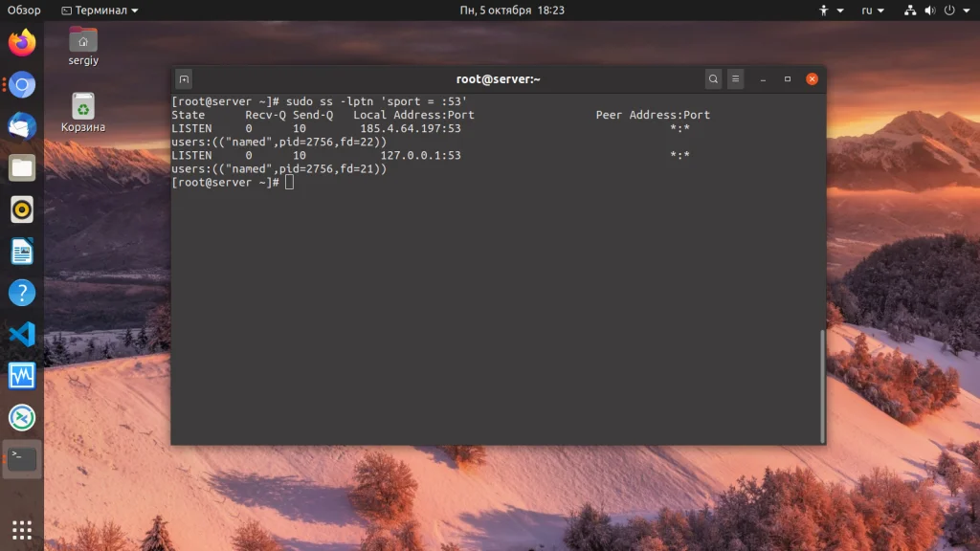Open the Обзор activities overview
The height and width of the screenshot is (551, 980).
[x=24, y=10]
